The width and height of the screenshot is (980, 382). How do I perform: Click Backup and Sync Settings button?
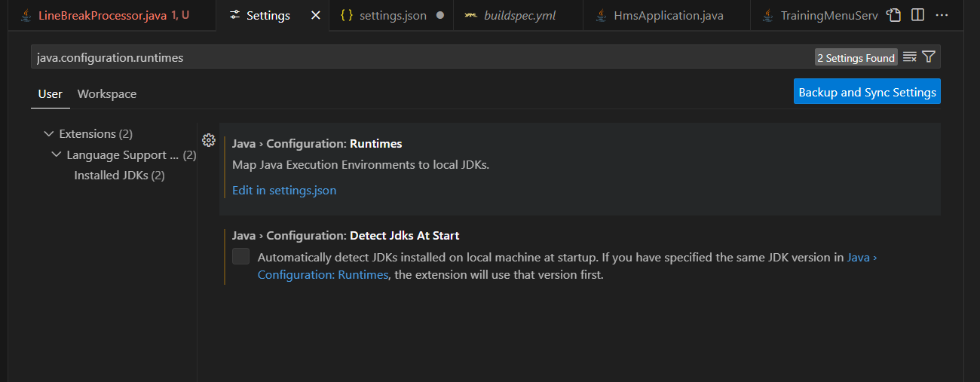pos(867,92)
